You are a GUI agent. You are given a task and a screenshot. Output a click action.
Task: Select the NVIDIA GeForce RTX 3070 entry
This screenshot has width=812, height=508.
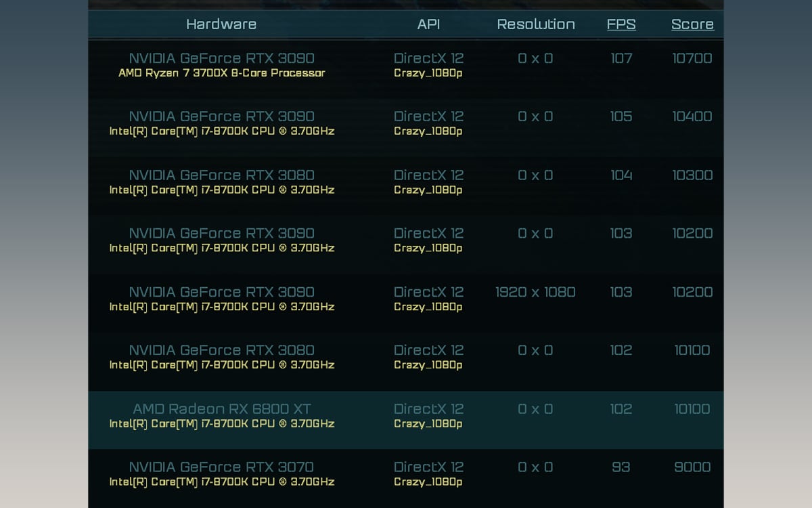(x=222, y=467)
